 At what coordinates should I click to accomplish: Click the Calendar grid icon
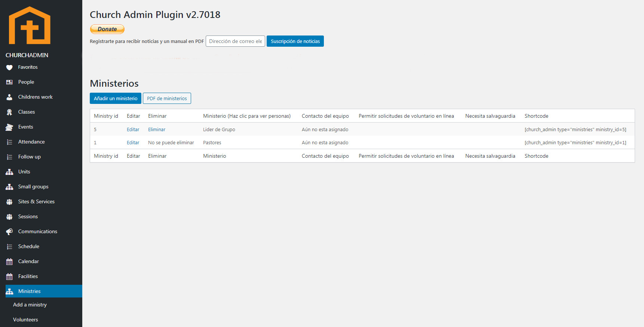pos(9,262)
